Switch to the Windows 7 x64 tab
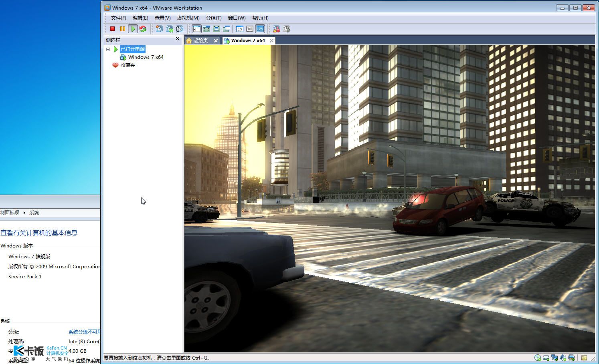The height and width of the screenshot is (364, 599). (248, 40)
